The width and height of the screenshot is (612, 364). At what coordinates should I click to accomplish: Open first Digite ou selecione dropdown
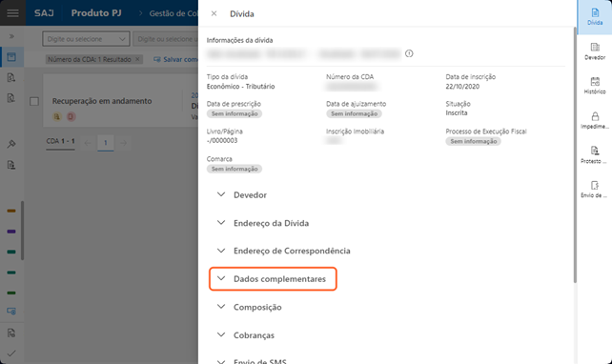86,39
